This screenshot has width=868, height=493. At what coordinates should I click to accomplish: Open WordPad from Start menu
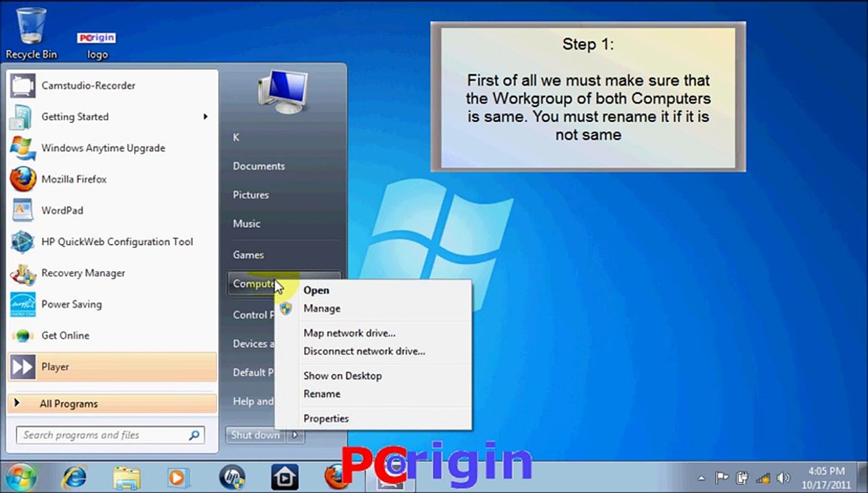(112, 211)
